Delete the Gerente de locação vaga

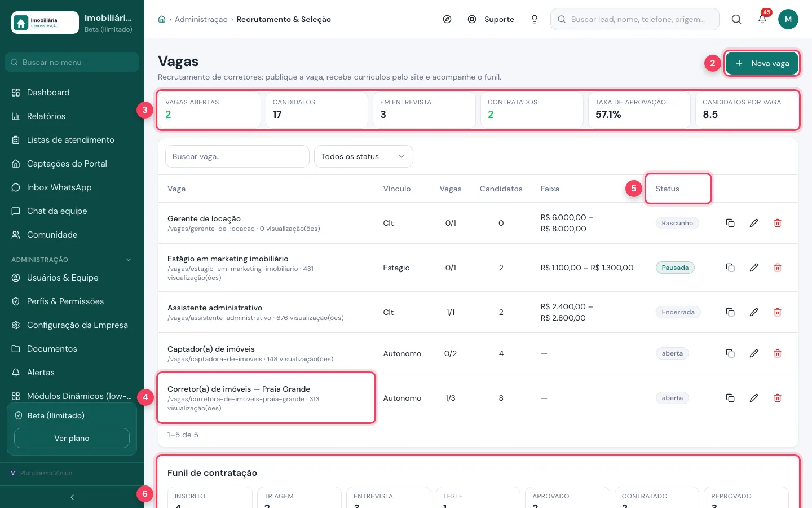tap(778, 223)
